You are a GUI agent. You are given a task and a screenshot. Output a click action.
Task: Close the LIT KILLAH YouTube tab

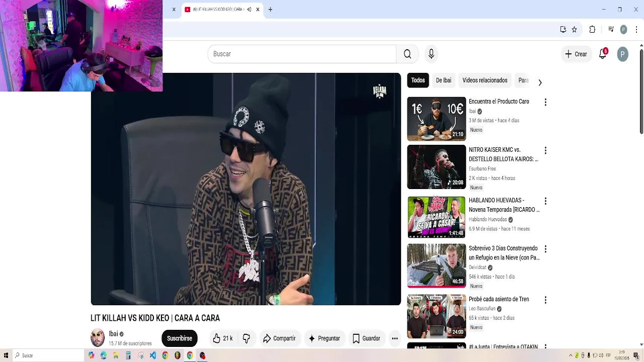(258, 10)
